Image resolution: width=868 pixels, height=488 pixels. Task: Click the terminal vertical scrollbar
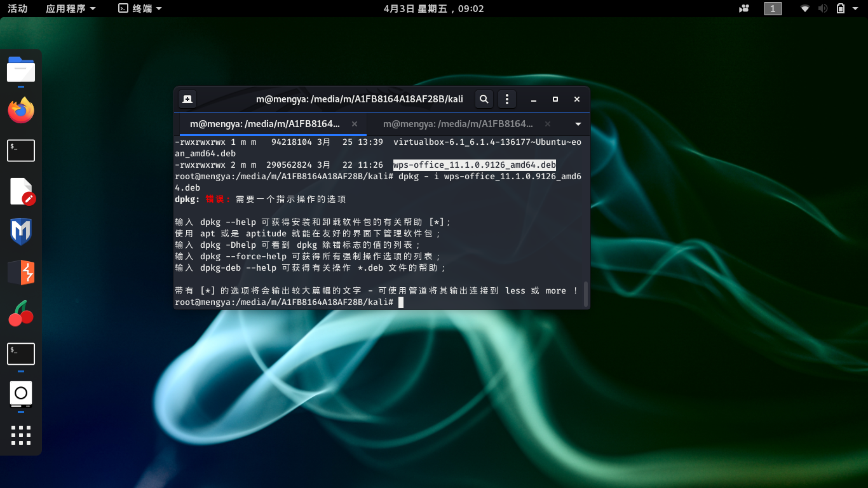[586, 294]
